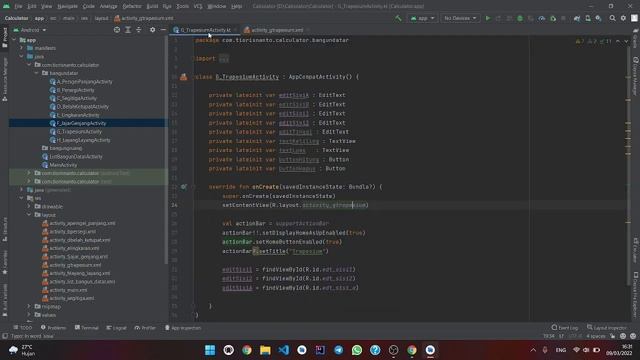This screenshot has height=360, width=640.
Task: Open WhatsApp from taskbar
Action: [x=357, y=350]
